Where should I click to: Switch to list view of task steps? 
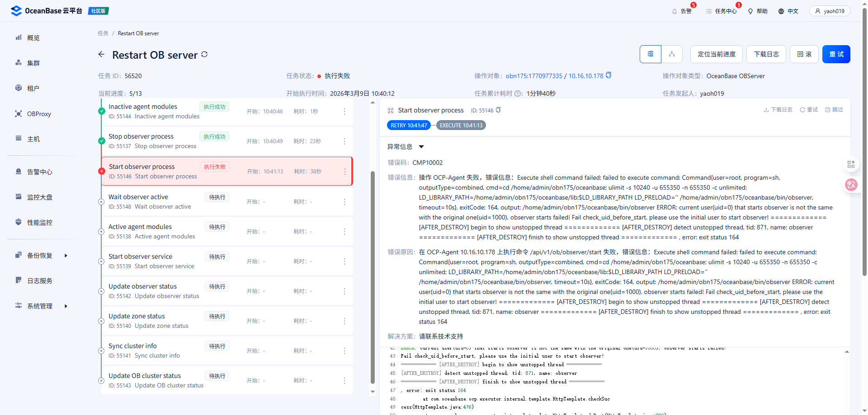tap(651, 54)
